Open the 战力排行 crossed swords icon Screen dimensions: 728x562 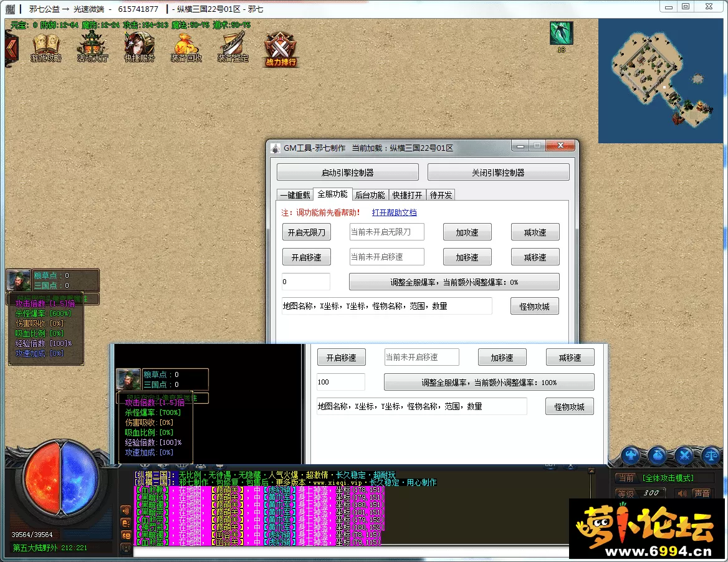[280, 49]
